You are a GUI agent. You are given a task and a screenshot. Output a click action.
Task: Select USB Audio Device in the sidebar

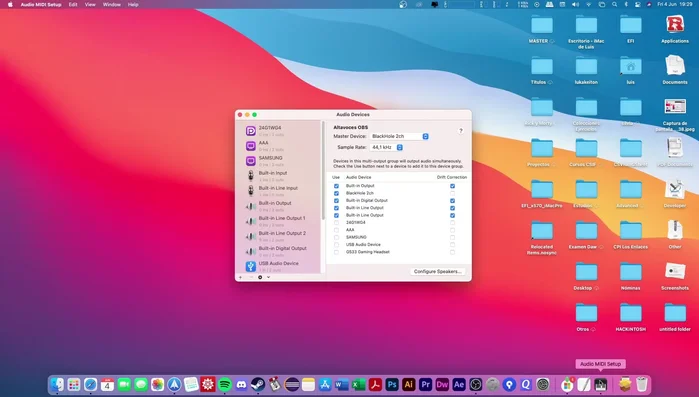(279, 266)
